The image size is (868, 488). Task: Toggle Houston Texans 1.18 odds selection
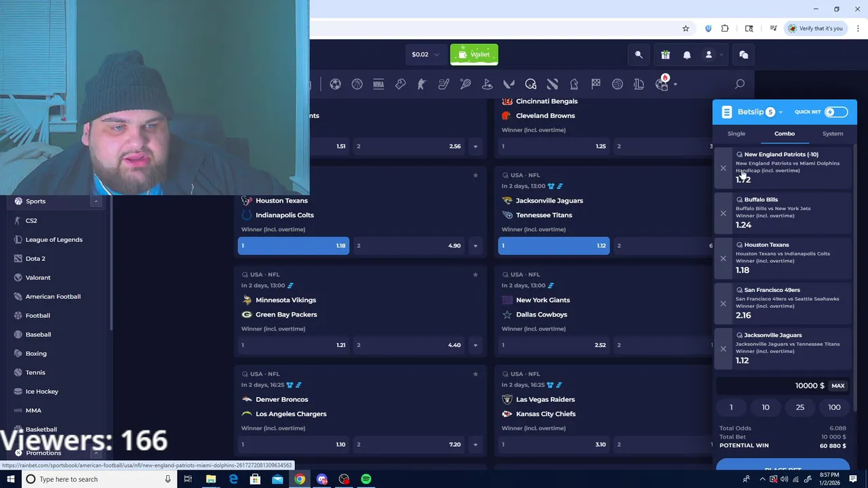tap(294, 245)
